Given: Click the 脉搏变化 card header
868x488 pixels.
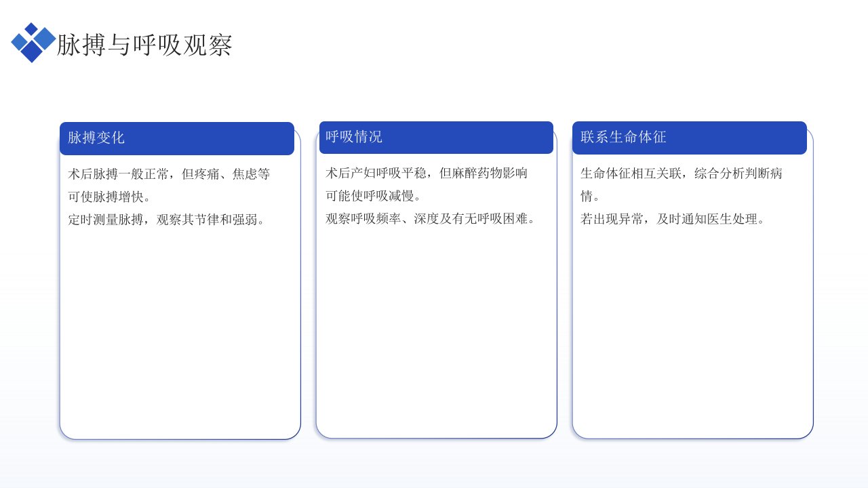Looking at the screenshot, I should [177, 138].
